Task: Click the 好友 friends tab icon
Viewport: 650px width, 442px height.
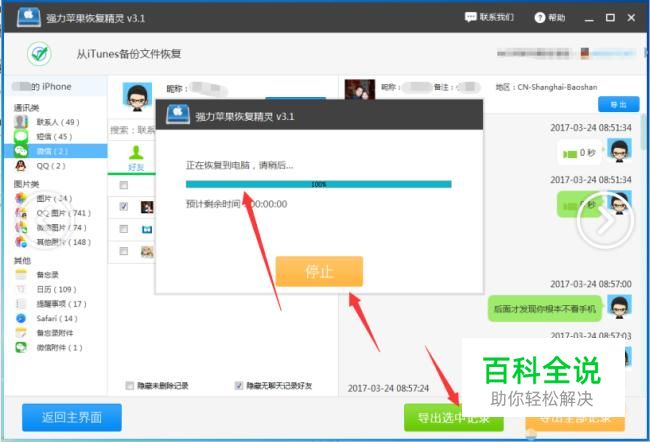Action: 136,153
